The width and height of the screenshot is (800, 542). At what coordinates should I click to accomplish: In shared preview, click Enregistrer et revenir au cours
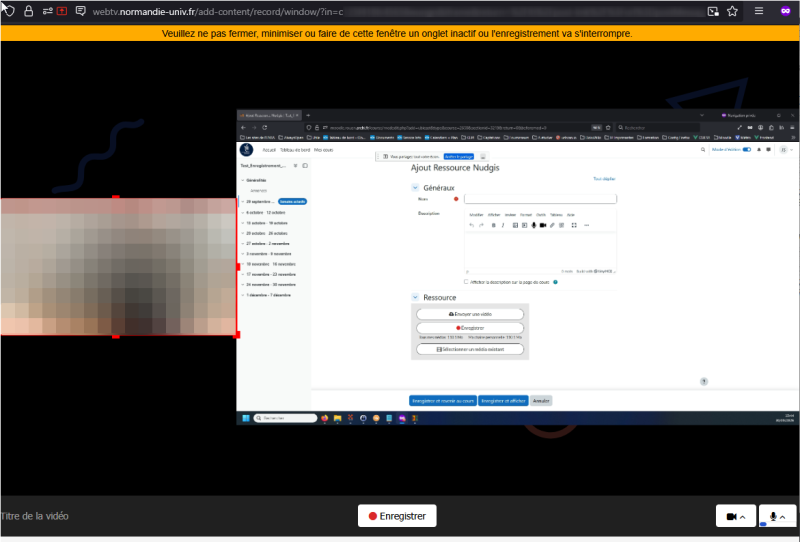443,401
